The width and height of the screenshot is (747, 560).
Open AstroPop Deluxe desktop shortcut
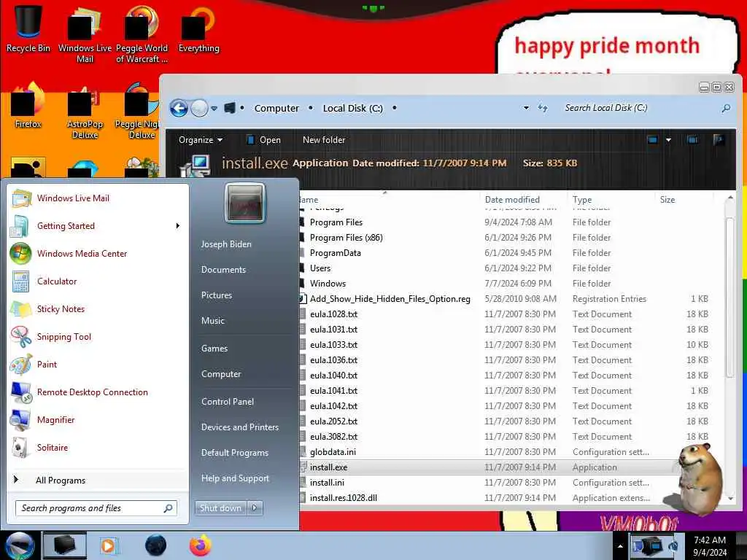coord(85,111)
